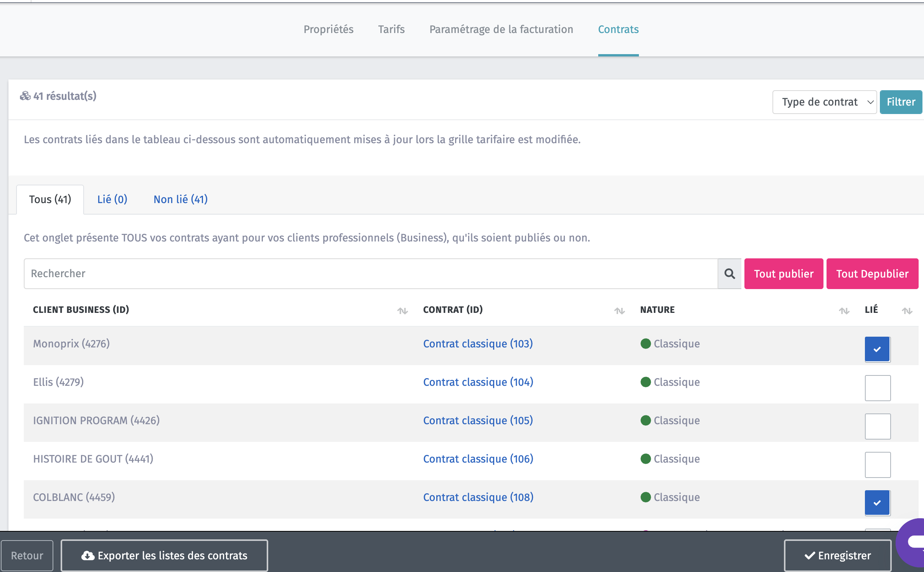Click Exporter les listes des contrats
The height and width of the screenshot is (572, 924).
coord(164,555)
